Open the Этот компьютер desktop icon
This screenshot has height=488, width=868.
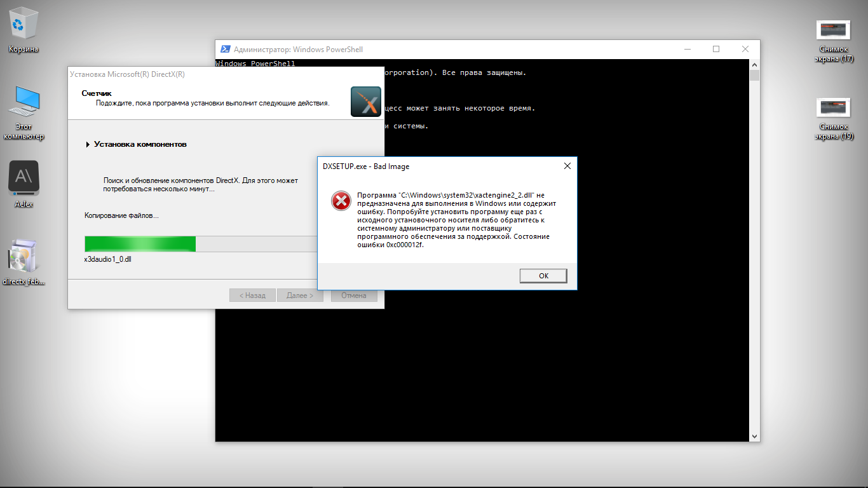pos(24,113)
